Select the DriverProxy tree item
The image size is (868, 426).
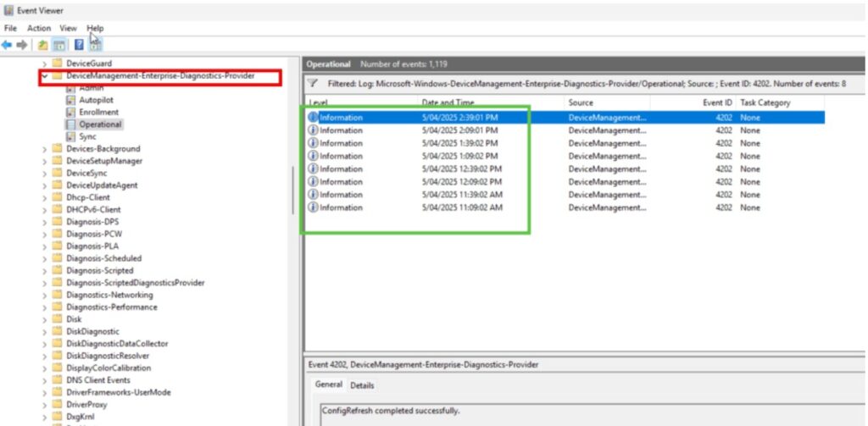pyautogui.click(x=86, y=404)
